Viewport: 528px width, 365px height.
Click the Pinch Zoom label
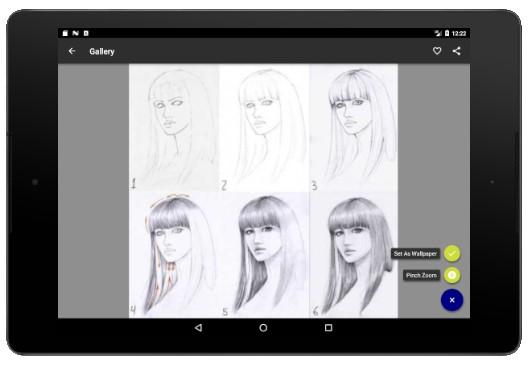tap(421, 275)
